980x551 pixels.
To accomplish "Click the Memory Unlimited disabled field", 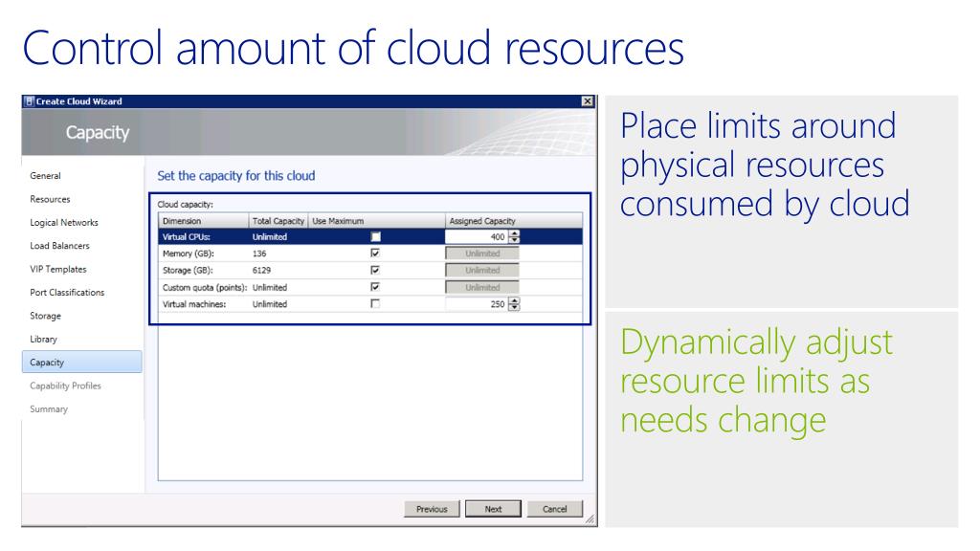I will pyautogui.click(x=482, y=253).
